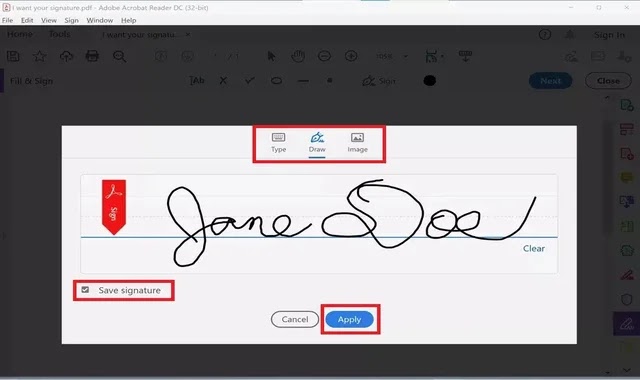Choose the Crossmark X tool
This screenshot has height=380, width=640.
[223, 81]
